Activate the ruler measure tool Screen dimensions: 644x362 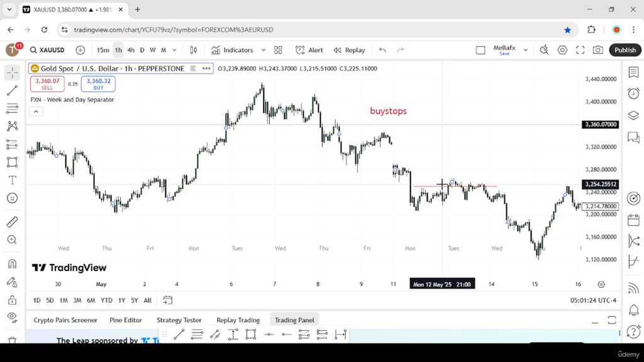(13, 222)
